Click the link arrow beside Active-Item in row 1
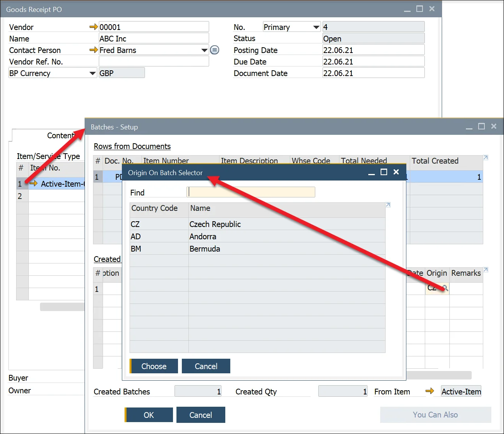504x434 pixels. [33, 184]
